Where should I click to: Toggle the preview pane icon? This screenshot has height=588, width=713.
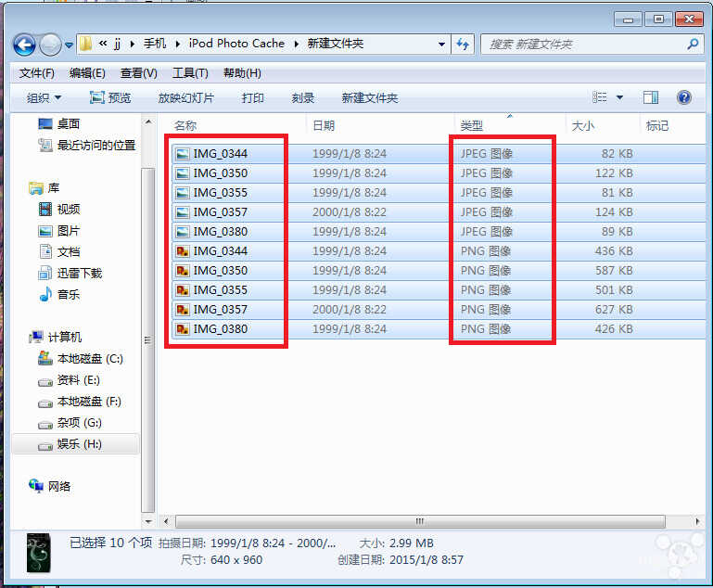651,97
